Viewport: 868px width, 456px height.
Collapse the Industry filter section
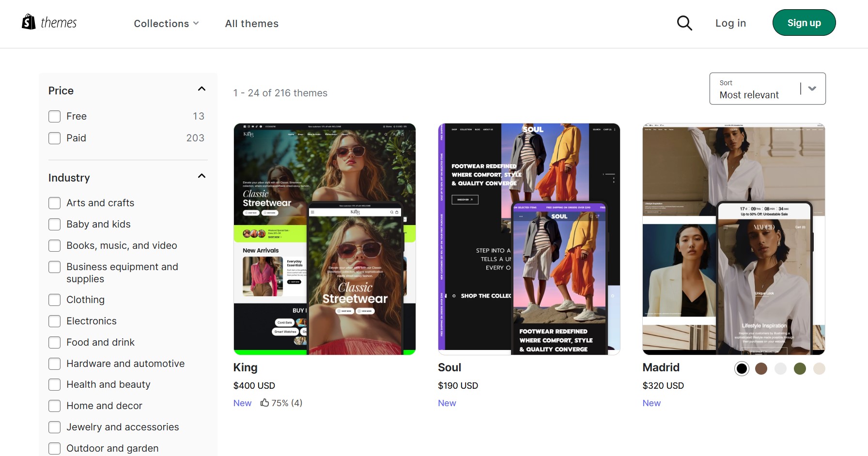(201, 176)
